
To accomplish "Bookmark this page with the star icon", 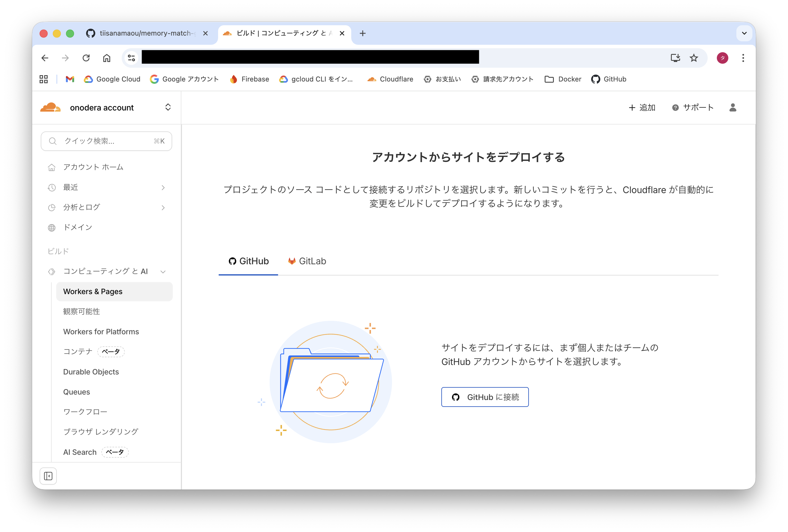I will pyautogui.click(x=694, y=58).
